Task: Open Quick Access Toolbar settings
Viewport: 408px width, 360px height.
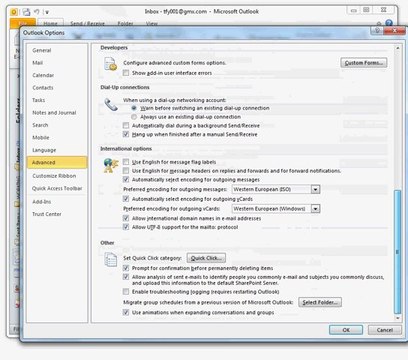Action: point(57,188)
